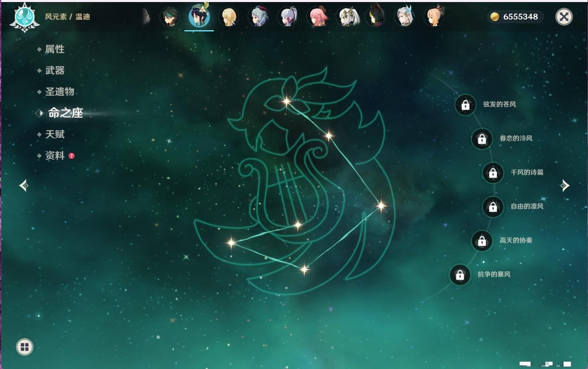Select the white-haired character with leaf ornament
The height and width of the screenshot is (369, 588).
pos(347,17)
